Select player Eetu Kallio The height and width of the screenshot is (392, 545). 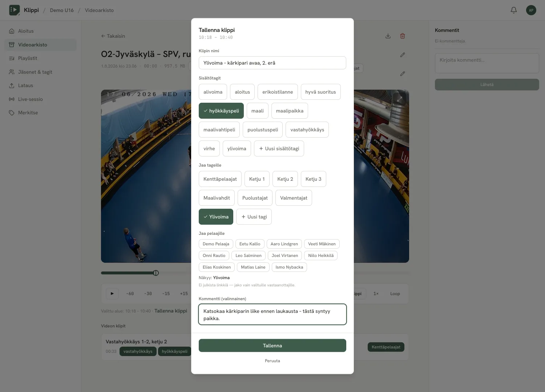[250, 244]
